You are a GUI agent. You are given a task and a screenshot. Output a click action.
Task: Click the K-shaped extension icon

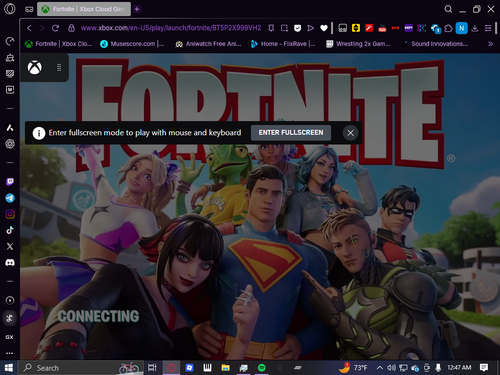[x=422, y=28]
